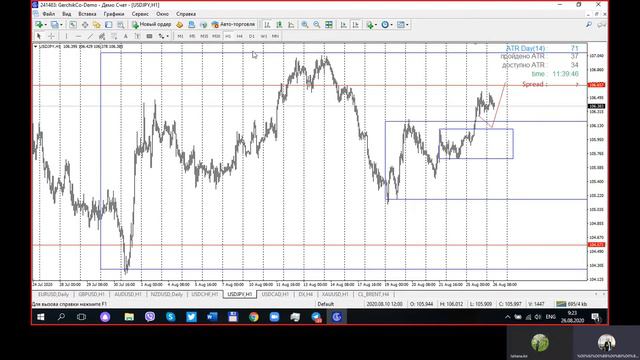Select the text A tool
This screenshot has width=640, height=360.
click(x=126, y=36)
